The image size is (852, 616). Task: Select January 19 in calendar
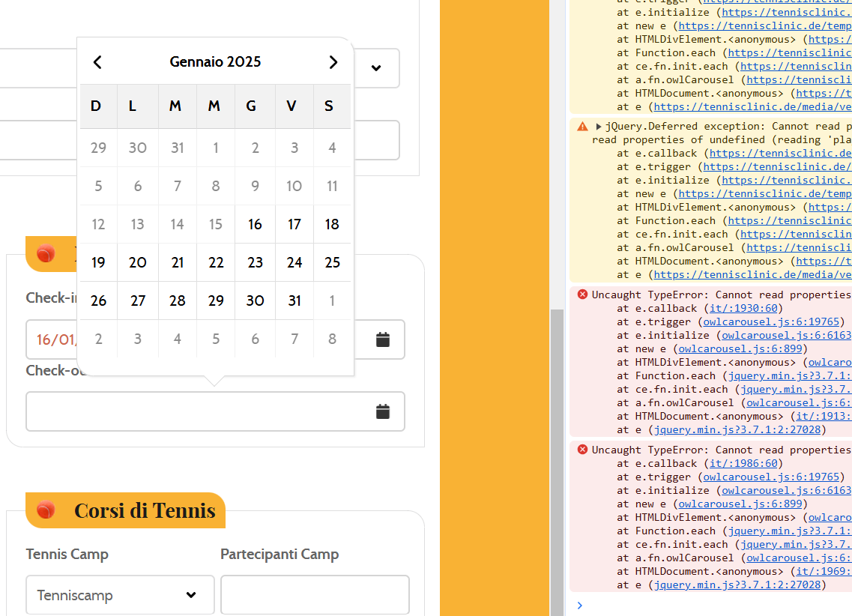coord(98,262)
